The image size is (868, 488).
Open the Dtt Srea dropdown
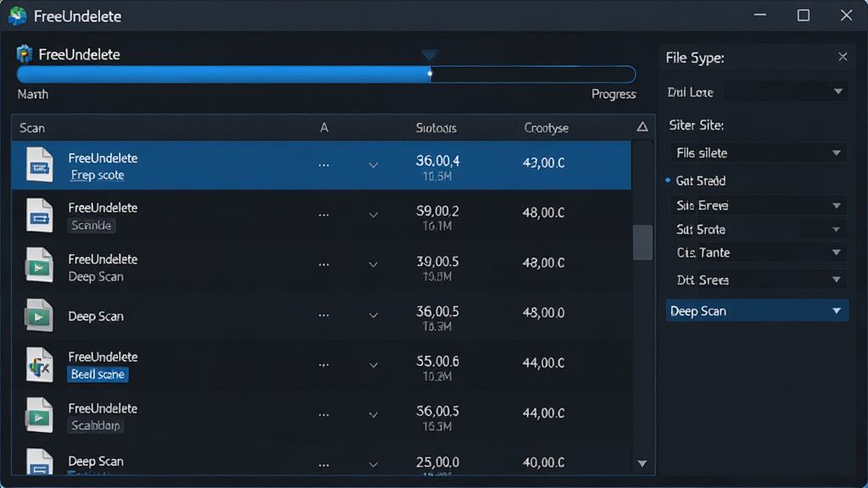758,280
